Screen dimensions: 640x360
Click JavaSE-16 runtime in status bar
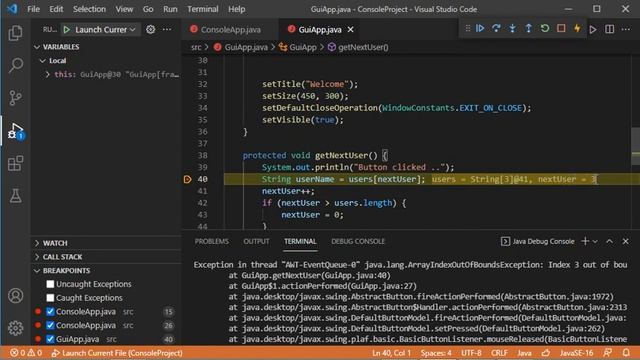(x=576, y=353)
